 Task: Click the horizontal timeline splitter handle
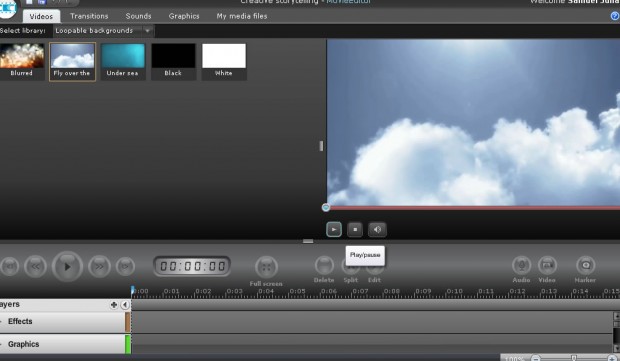click(x=308, y=241)
